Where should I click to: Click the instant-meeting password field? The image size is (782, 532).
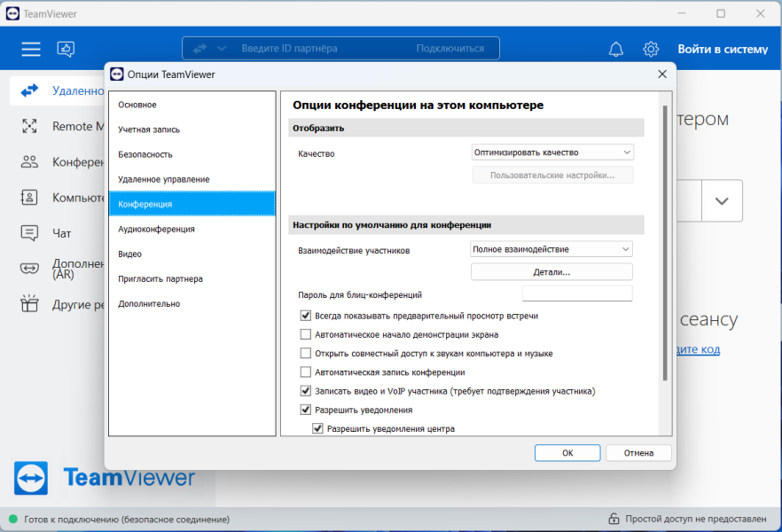pos(577,294)
